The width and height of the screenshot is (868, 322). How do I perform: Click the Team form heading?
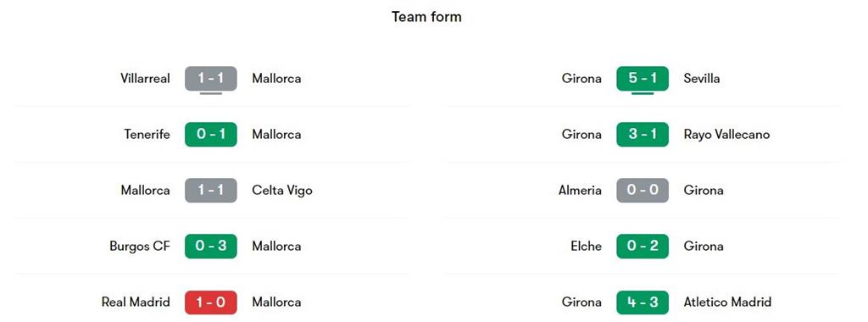tap(427, 17)
